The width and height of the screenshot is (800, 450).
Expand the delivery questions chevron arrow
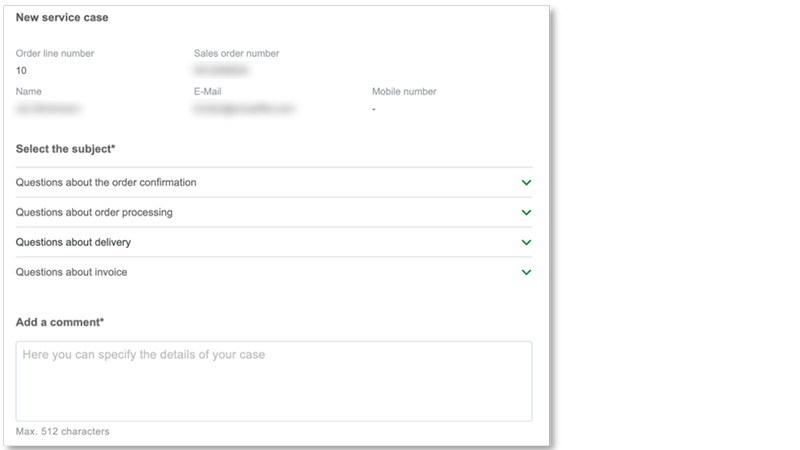(526, 243)
